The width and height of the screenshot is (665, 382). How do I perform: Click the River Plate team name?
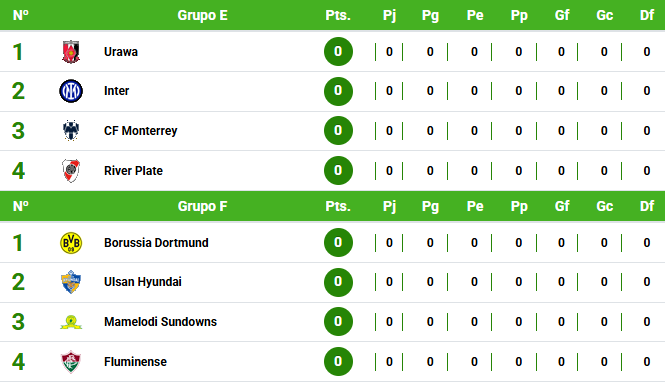coord(133,171)
